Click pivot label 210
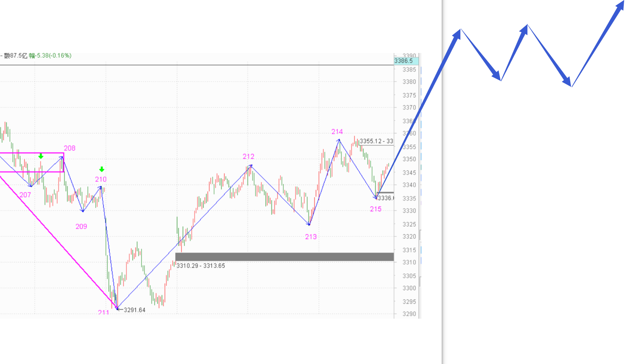This screenshot has height=364, width=628. coord(101,180)
